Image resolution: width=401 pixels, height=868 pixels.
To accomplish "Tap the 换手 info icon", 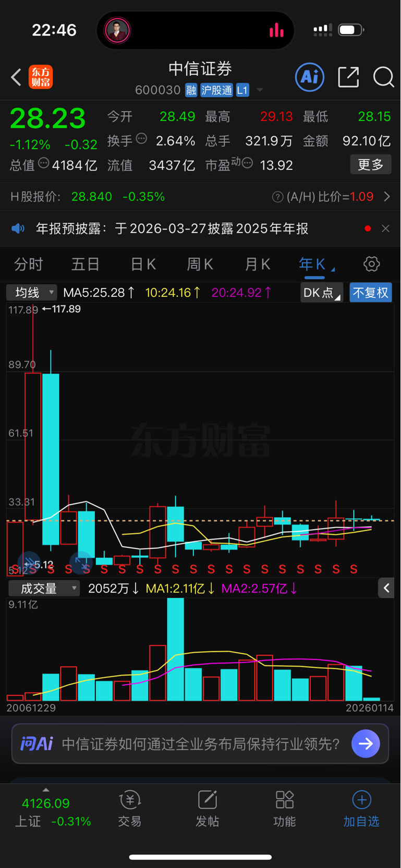I will tap(141, 139).
